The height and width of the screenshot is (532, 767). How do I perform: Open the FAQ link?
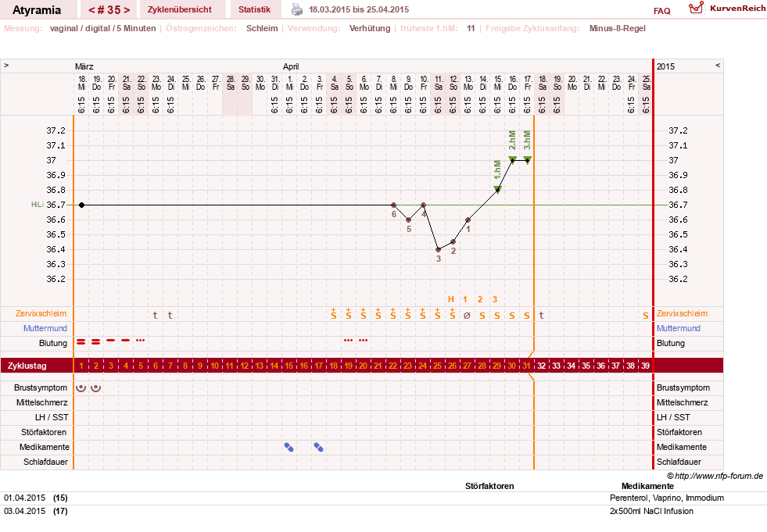[661, 11]
